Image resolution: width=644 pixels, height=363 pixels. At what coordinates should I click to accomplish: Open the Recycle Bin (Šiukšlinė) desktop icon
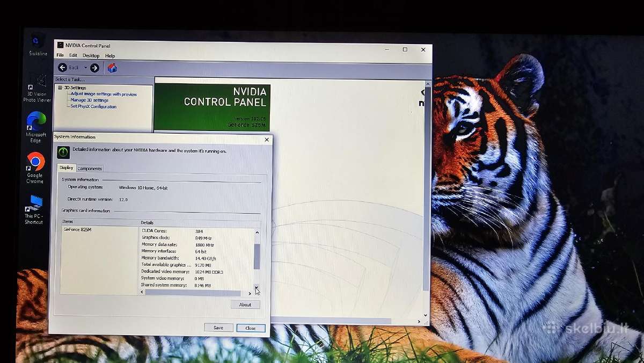tap(37, 45)
